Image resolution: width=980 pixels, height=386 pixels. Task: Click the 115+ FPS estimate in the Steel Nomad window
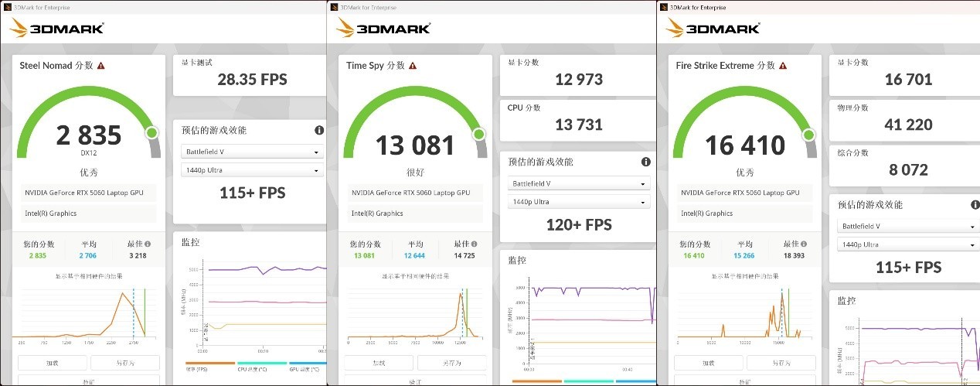click(252, 193)
